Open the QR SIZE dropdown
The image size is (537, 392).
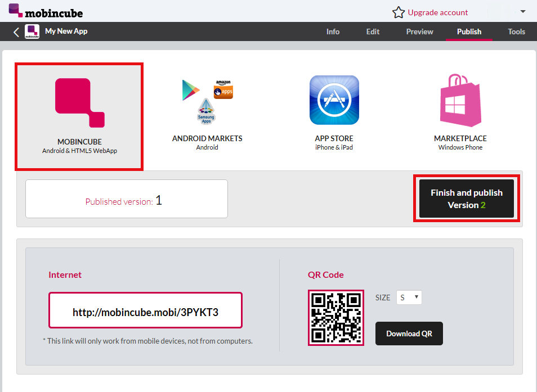click(409, 298)
